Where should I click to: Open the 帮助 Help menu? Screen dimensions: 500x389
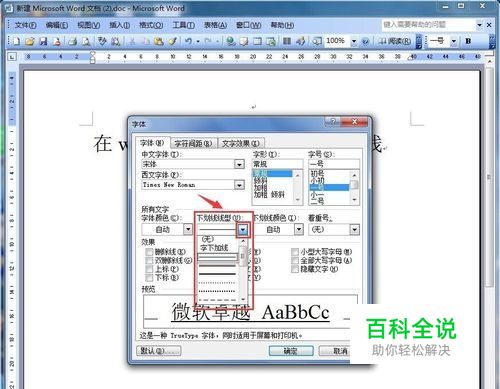click(x=282, y=25)
